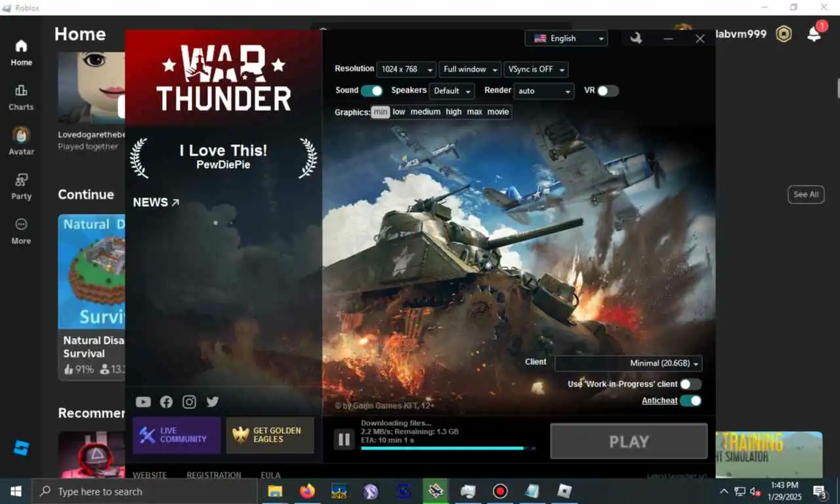Select min graphics preset
This screenshot has height=504, width=840.
(x=381, y=112)
